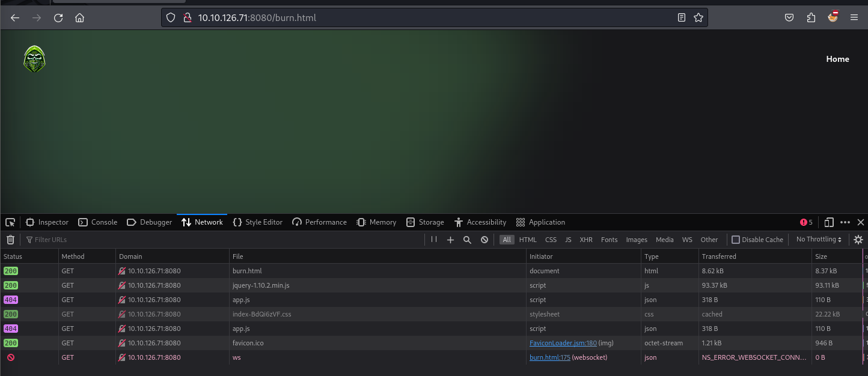Screen dimensions: 868x376
Task: Switch to the Console tab
Action: tap(98, 222)
